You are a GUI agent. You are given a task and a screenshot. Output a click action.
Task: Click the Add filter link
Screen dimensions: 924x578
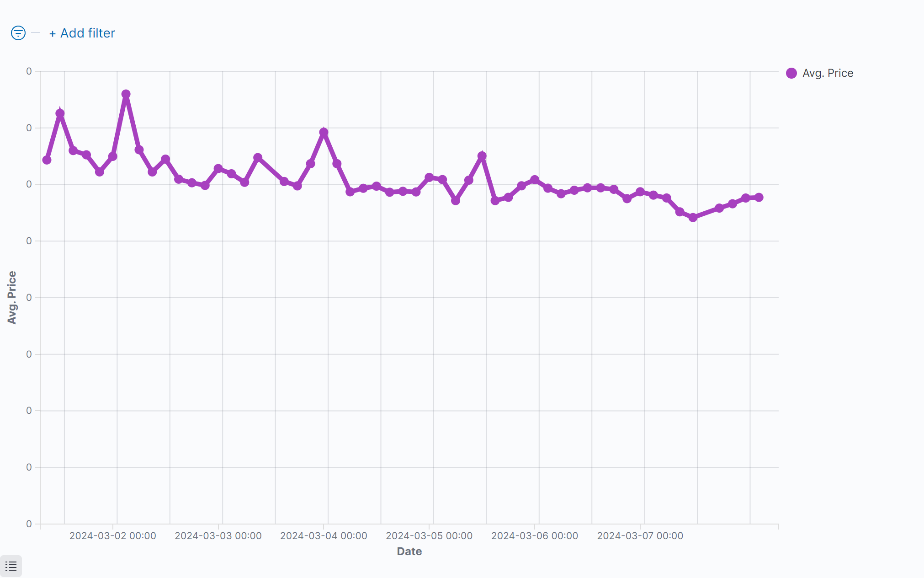click(x=82, y=33)
